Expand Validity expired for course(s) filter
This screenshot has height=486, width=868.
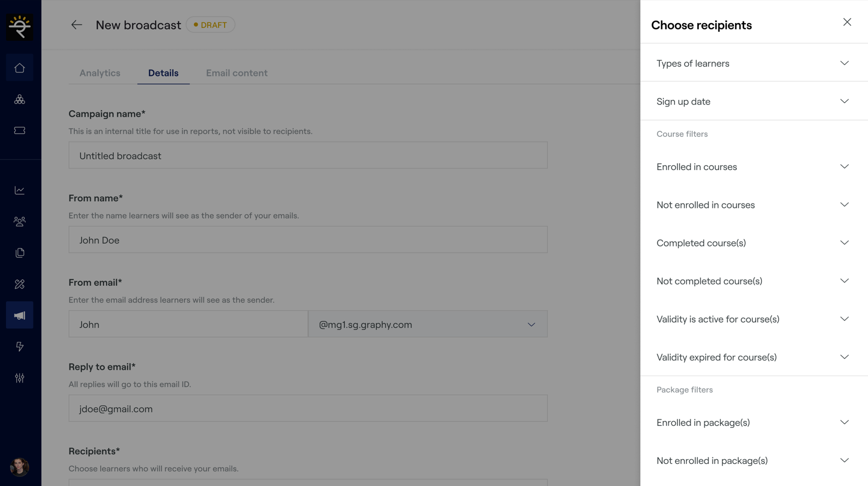coord(753,357)
